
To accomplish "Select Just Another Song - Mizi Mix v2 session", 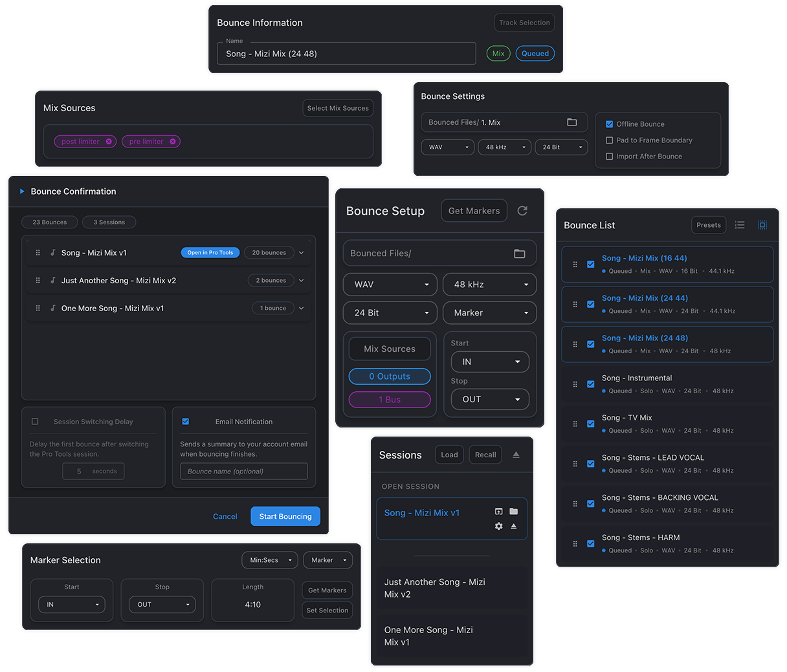I will (452, 589).
